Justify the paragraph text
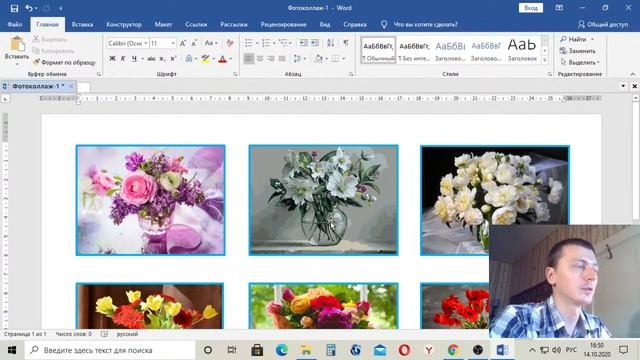The width and height of the screenshot is (640, 360). [282, 59]
